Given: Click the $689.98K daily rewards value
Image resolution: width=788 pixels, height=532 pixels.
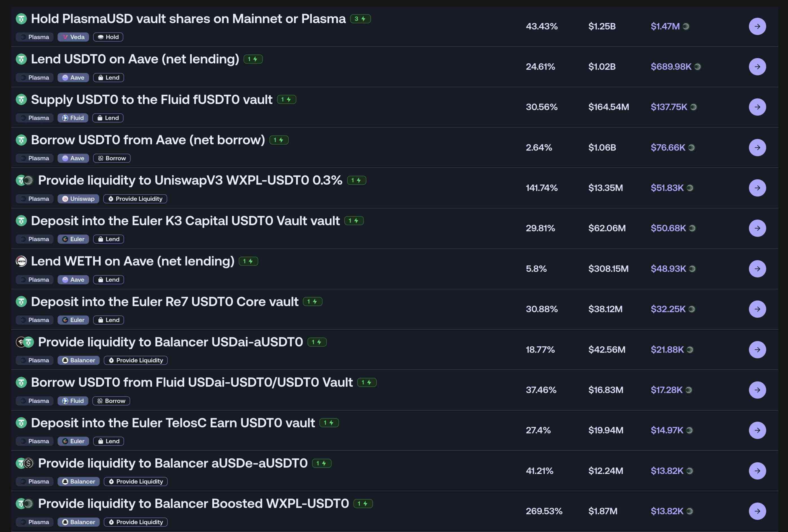Looking at the screenshot, I should [671, 67].
